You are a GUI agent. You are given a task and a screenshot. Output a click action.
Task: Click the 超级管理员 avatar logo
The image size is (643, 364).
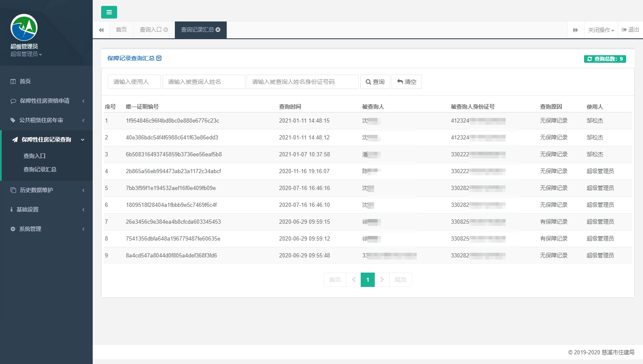(x=24, y=27)
